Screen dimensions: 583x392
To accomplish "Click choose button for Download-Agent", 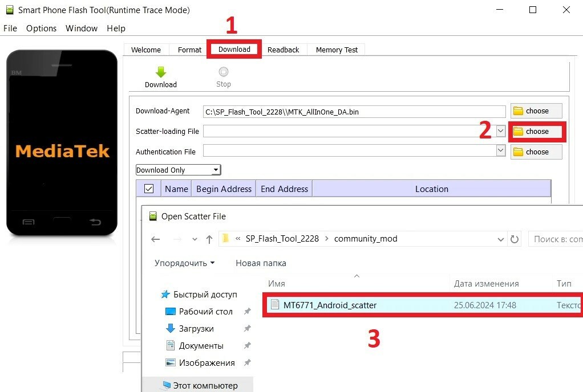I will pos(536,111).
